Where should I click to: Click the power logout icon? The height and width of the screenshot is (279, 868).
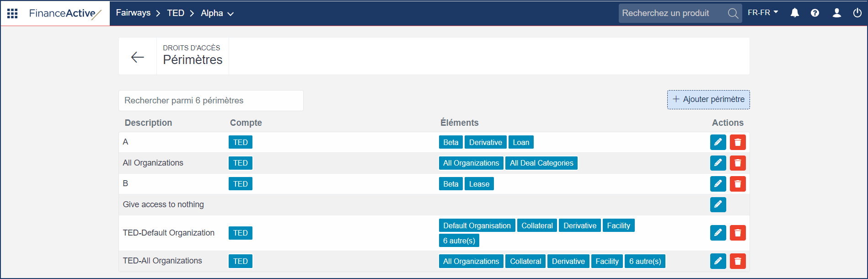coord(857,13)
